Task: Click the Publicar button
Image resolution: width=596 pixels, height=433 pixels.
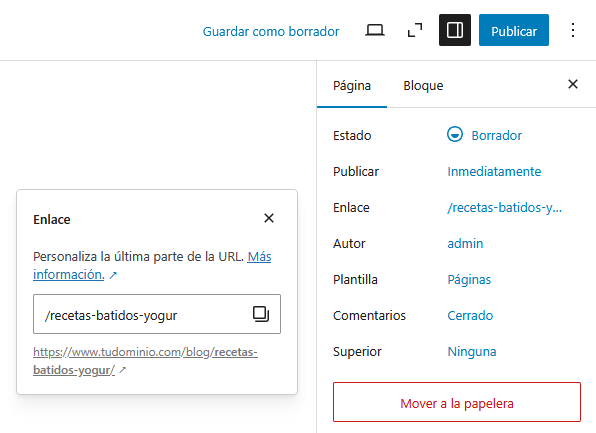Action: click(x=514, y=30)
